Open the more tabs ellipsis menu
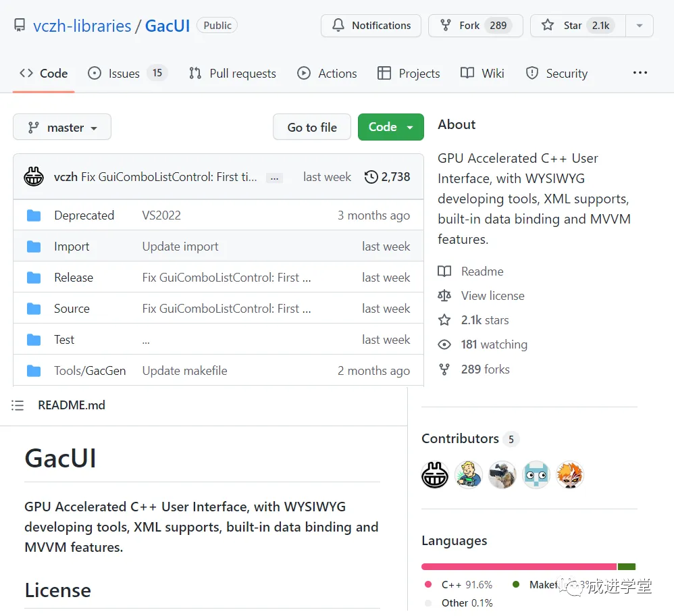674x616 pixels. tap(640, 73)
